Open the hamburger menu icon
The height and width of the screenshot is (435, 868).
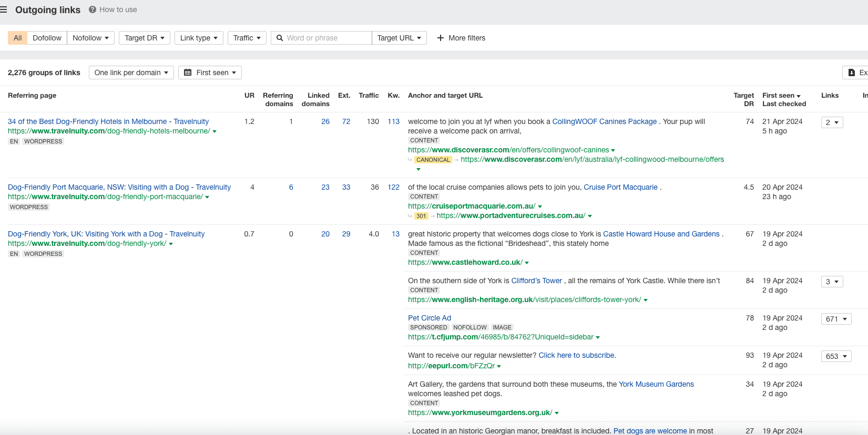[x=4, y=10]
